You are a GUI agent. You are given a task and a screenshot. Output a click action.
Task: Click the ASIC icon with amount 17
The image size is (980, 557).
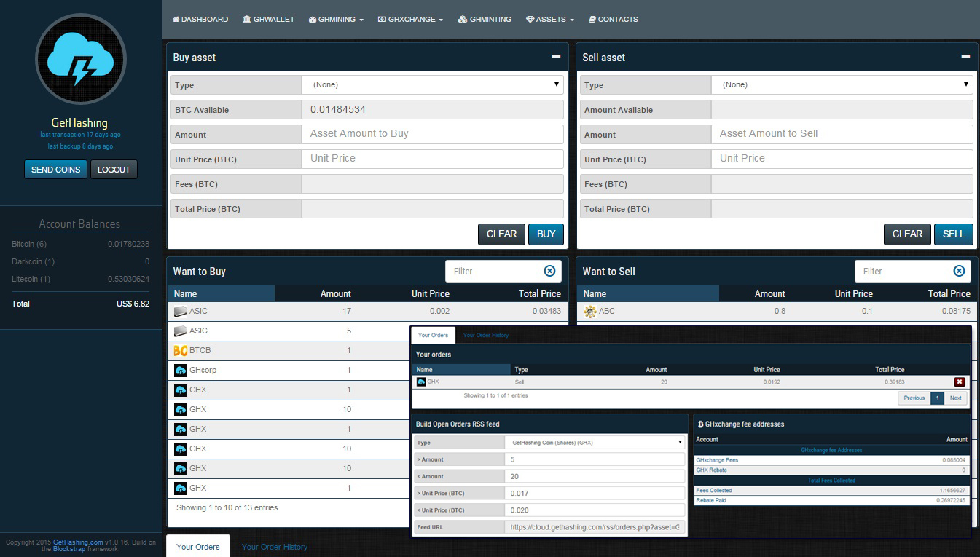[181, 312]
